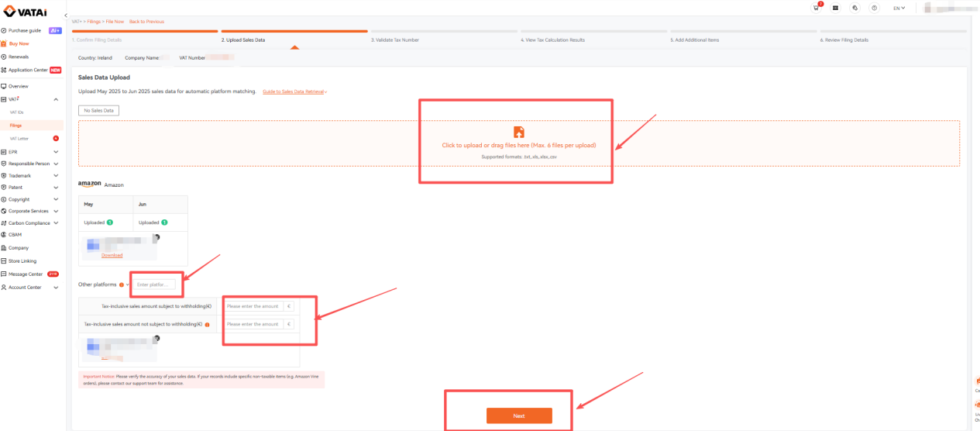Click the Enter platform input field
Image resolution: width=980 pixels, height=431 pixels.
click(x=154, y=284)
